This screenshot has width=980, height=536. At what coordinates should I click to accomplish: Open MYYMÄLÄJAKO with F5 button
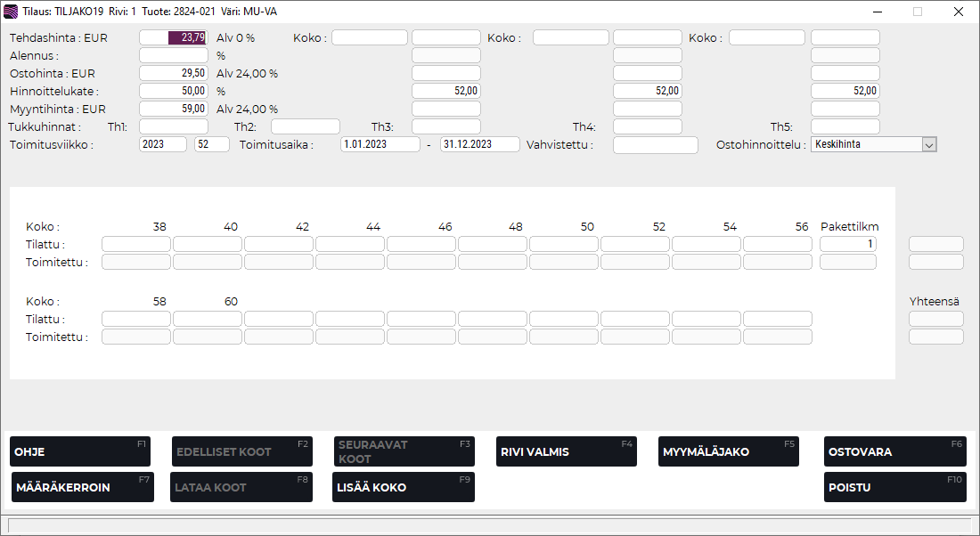click(x=728, y=451)
